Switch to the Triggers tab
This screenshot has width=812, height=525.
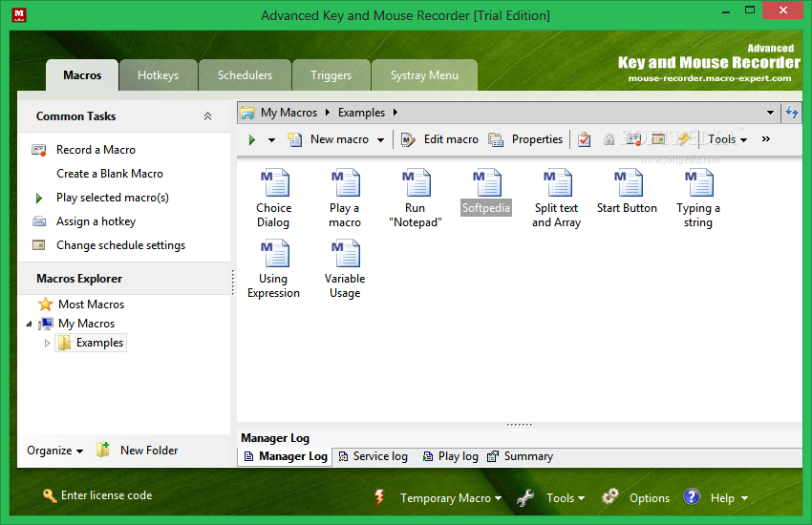coord(331,75)
